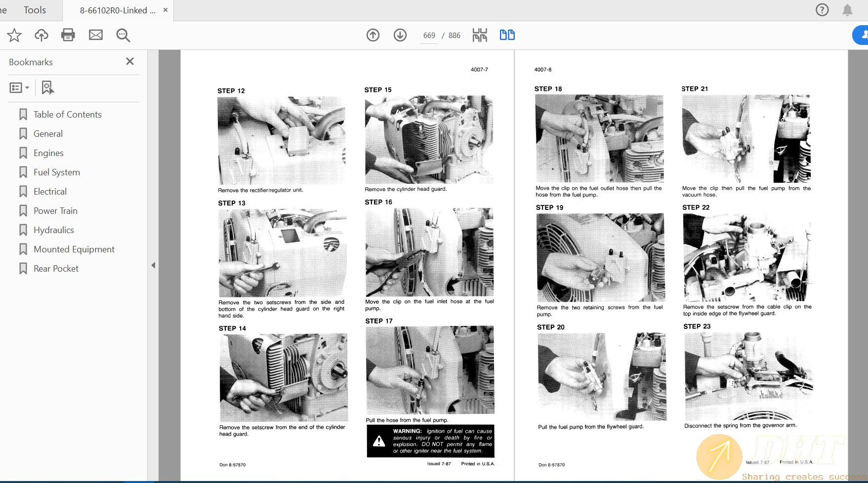868x483 pixels.
Task: Go to previous page with up arrow
Action: [373, 35]
